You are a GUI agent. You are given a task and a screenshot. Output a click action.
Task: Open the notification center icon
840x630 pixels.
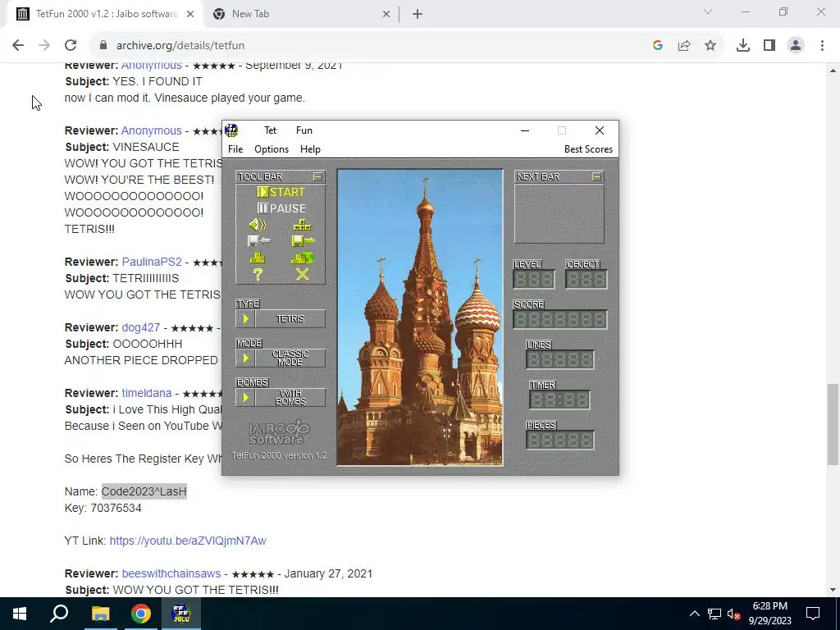[813, 614]
